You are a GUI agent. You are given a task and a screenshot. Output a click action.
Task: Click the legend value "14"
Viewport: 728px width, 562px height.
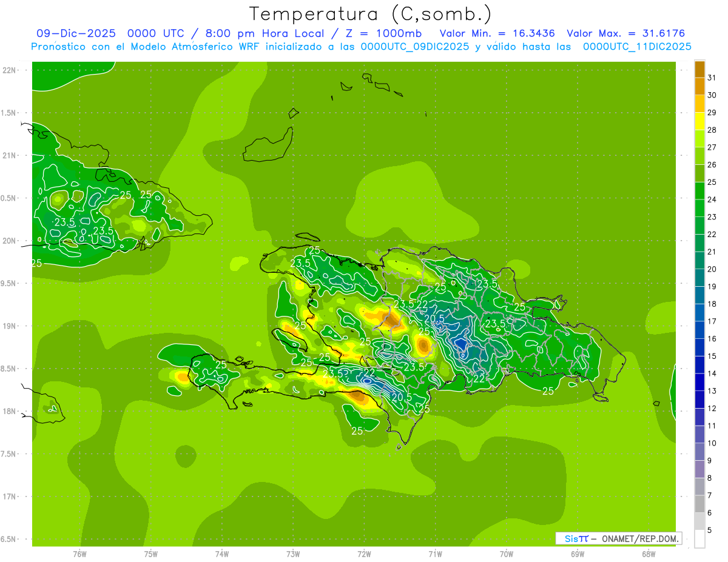(712, 373)
